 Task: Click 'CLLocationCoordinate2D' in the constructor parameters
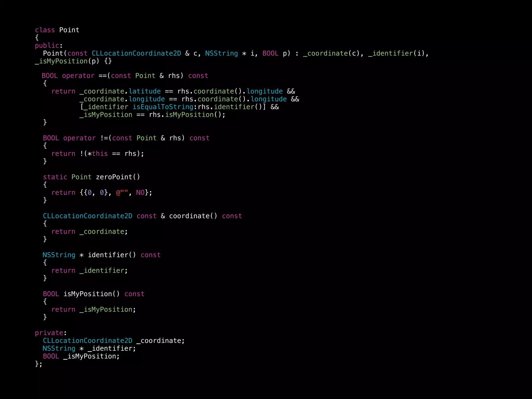coord(136,54)
